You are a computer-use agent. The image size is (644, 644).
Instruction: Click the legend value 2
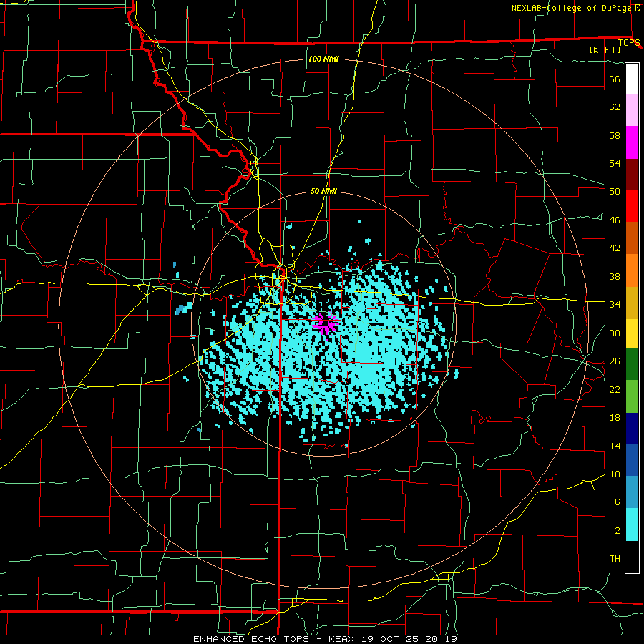click(618, 530)
